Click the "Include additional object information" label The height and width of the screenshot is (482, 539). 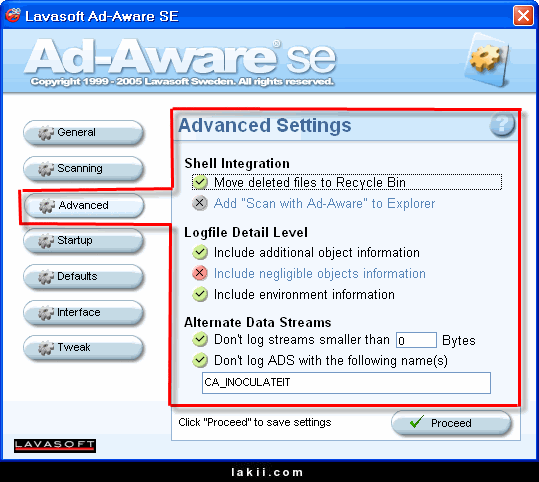[317, 253]
